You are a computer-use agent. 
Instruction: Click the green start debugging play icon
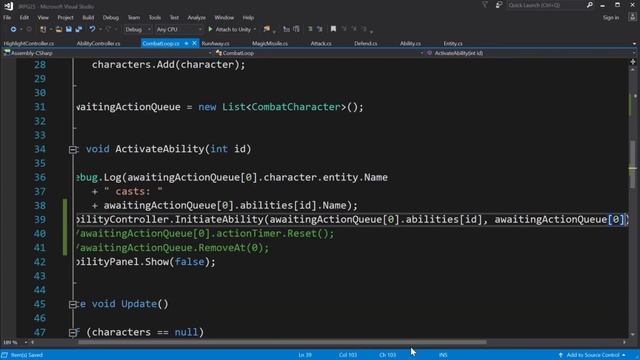[x=210, y=29]
